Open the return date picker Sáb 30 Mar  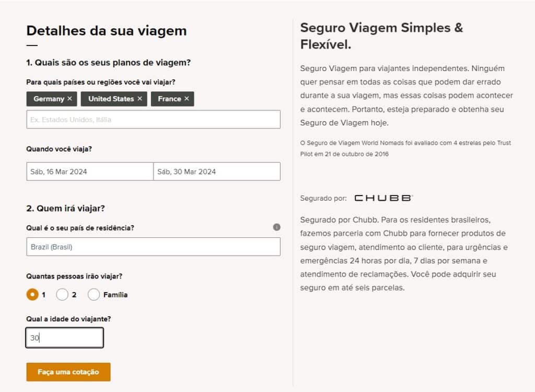pos(217,171)
